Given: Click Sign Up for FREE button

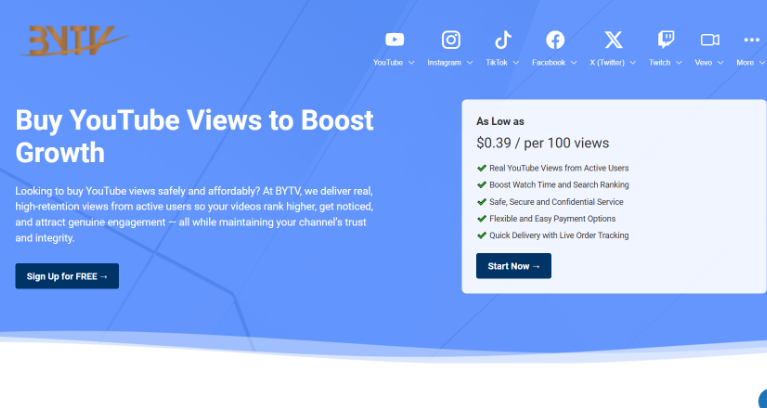Looking at the screenshot, I should click(x=67, y=276).
